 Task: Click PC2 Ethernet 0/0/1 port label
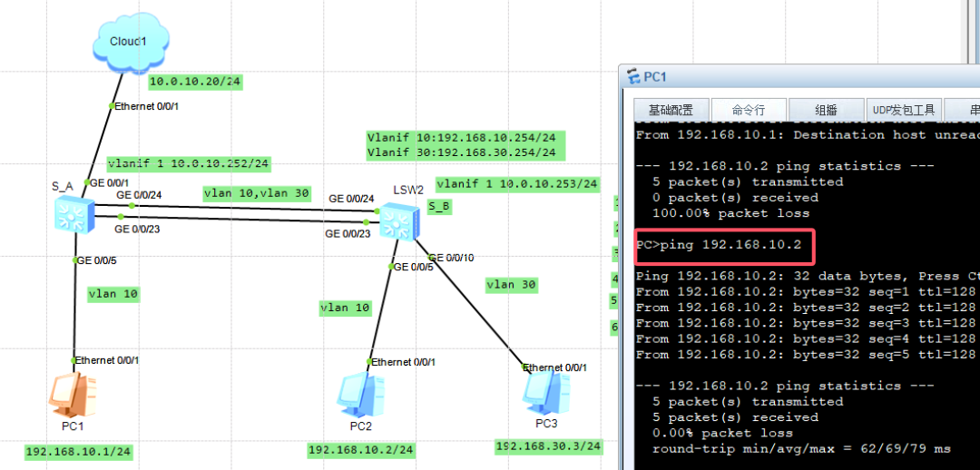tap(405, 362)
